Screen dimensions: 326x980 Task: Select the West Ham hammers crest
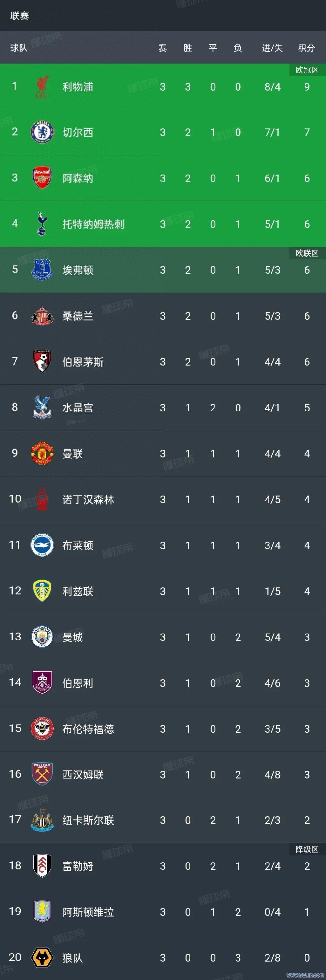click(x=42, y=774)
